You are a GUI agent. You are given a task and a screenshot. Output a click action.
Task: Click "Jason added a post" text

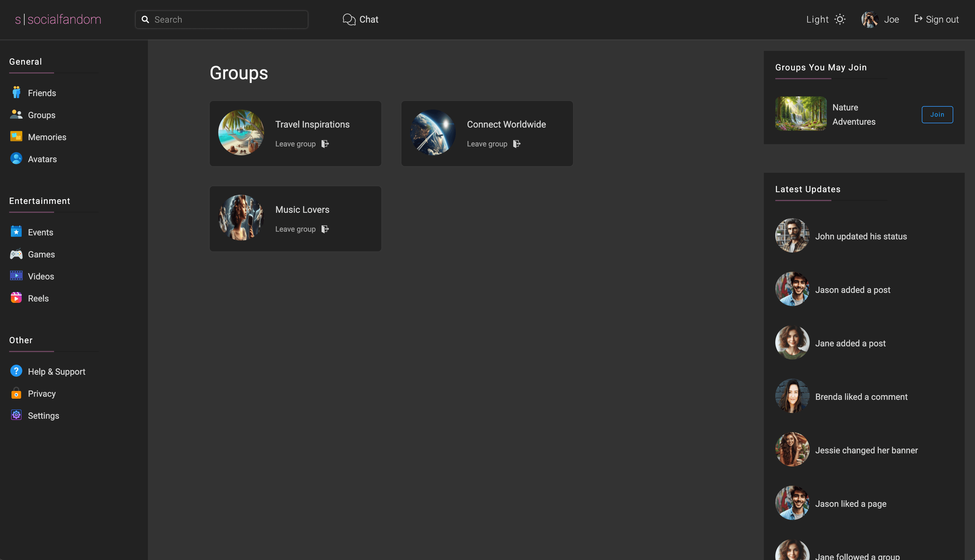(853, 290)
